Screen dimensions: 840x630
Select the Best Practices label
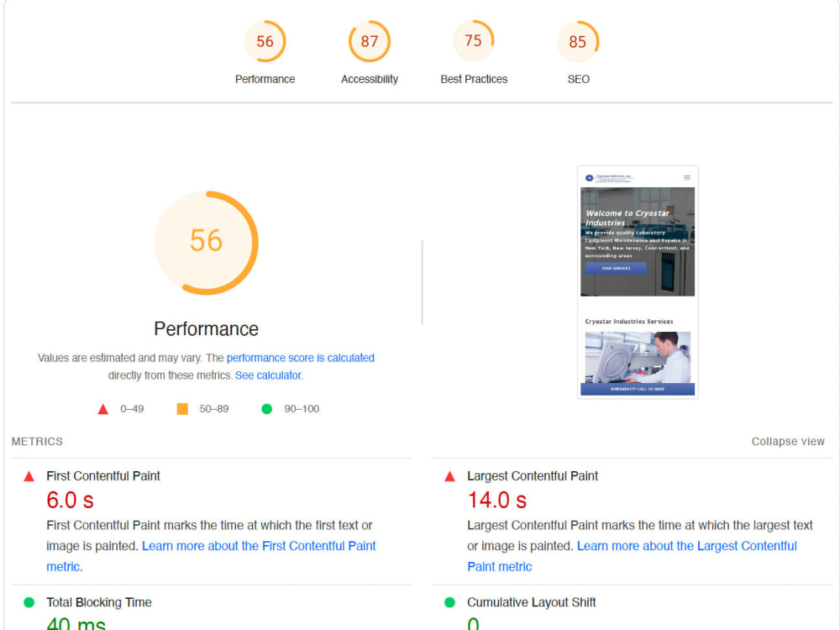tap(474, 79)
